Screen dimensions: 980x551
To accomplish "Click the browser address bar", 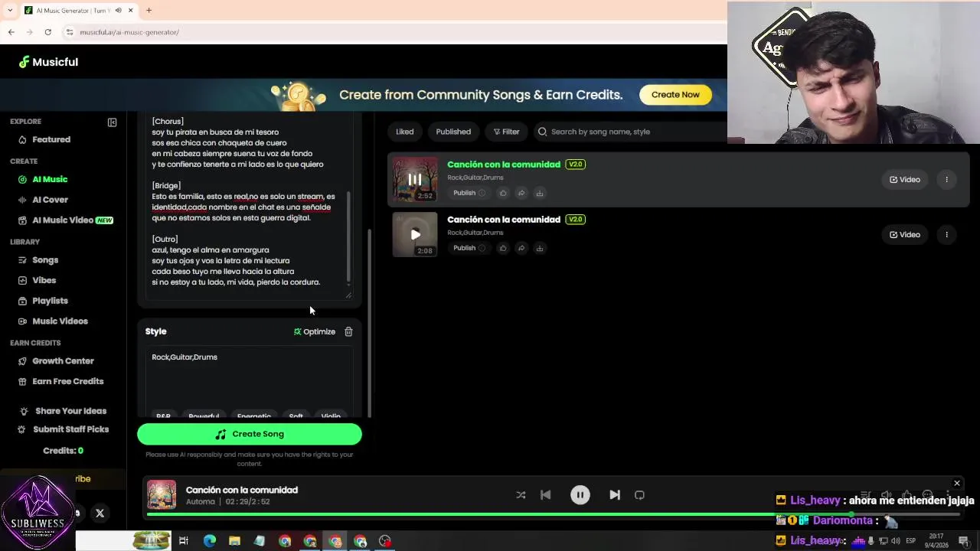I will coord(390,32).
